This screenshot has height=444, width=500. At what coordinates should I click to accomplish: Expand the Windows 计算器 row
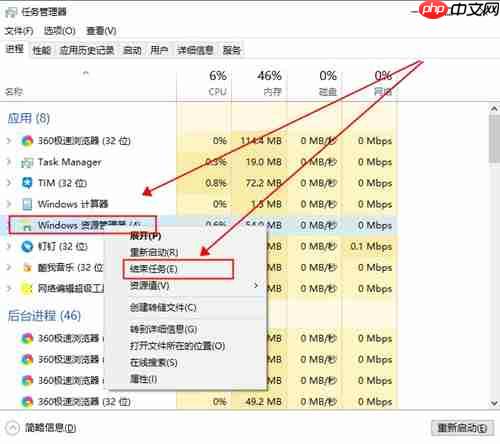pos(9,204)
